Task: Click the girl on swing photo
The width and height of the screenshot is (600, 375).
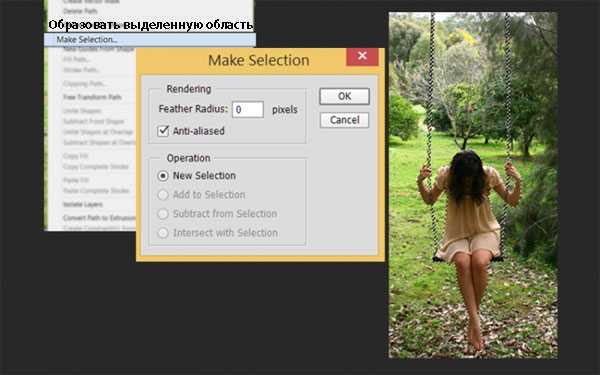Action: coord(473,185)
